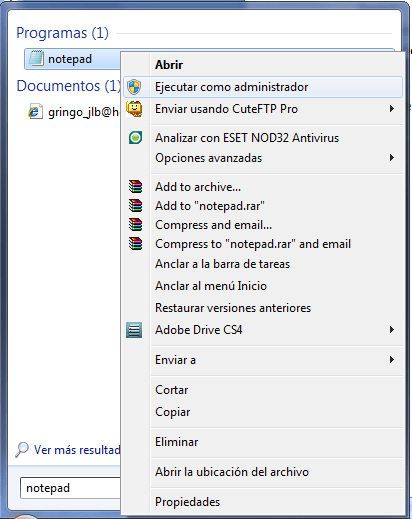Click the Internet Explorer document icon

click(35, 112)
